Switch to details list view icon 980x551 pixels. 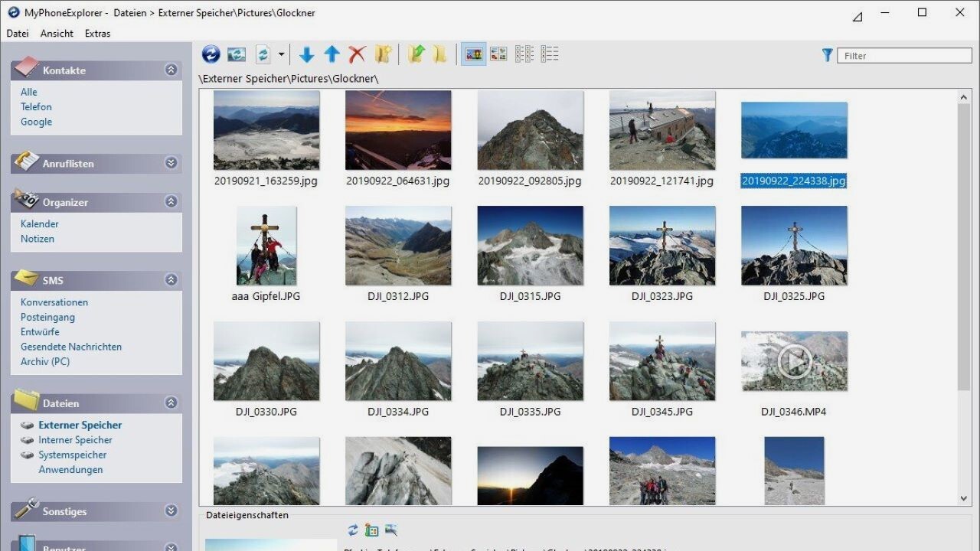pos(550,54)
